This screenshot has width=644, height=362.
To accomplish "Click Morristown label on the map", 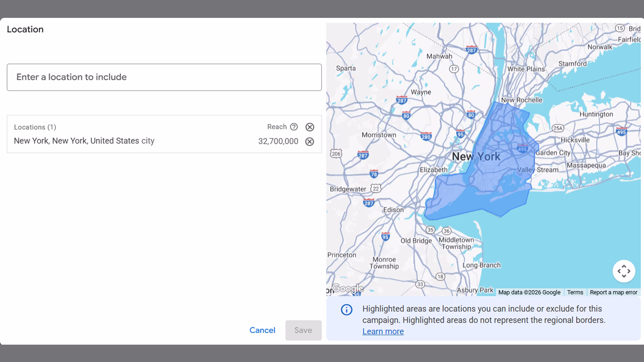I will (379, 135).
